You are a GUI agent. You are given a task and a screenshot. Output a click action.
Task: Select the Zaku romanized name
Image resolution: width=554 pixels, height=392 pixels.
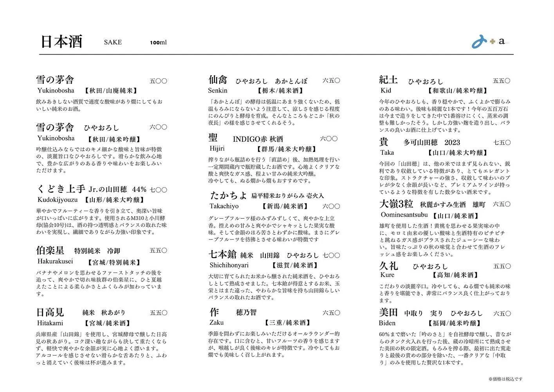click(x=217, y=322)
